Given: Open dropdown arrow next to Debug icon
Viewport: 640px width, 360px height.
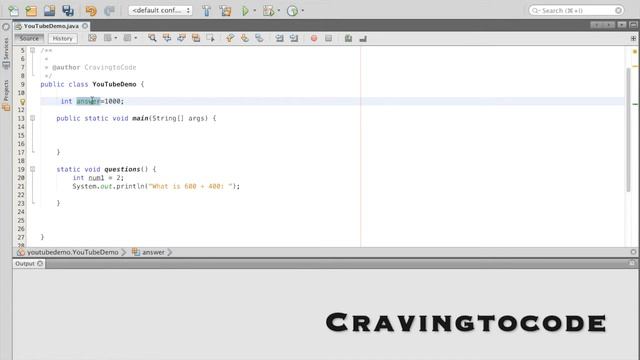Looking at the screenshot, I should (279, 11).
